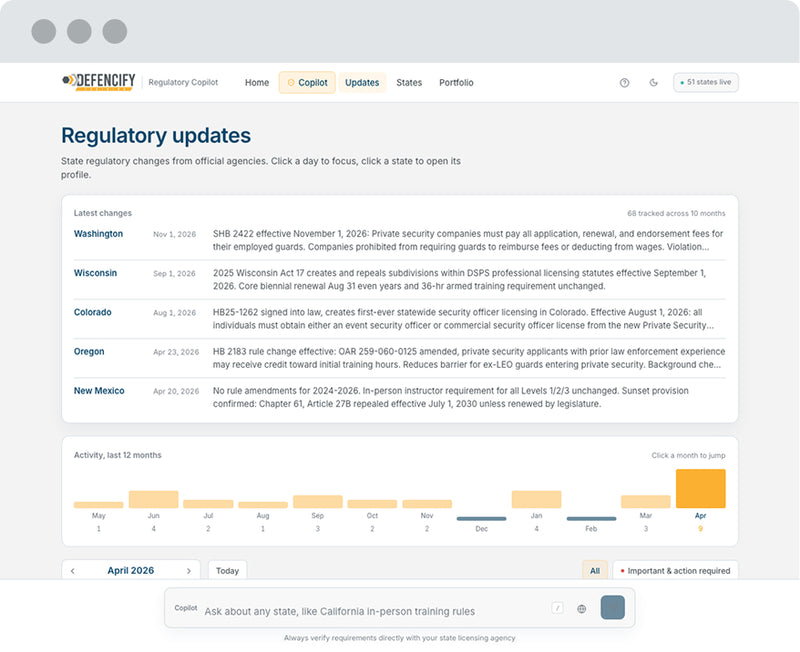This screenshot has height=652, width=800.
Task: Jump to the Oct activity bar
Action: tap(372, 504)
